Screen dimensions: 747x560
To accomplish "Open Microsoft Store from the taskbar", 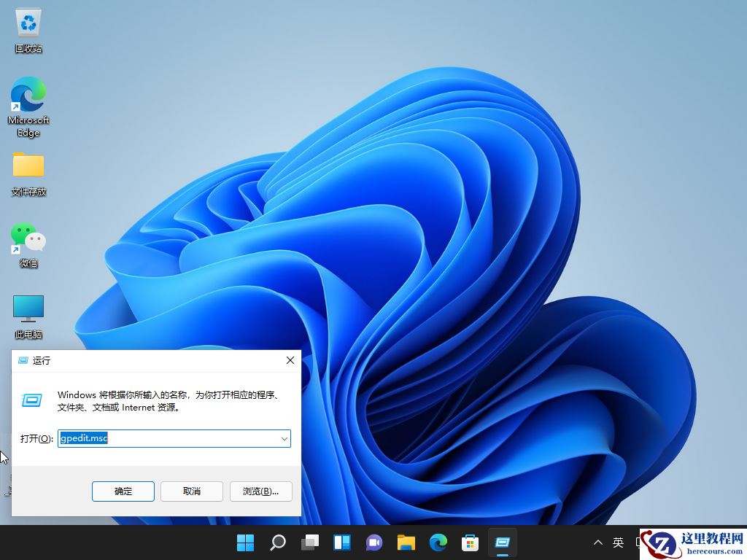I will [471, 542].
